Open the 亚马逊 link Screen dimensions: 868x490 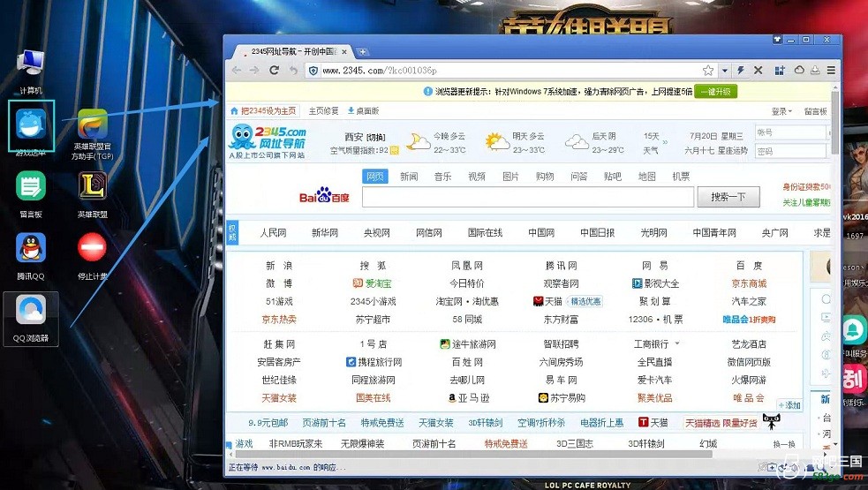(x=468, y=397)
